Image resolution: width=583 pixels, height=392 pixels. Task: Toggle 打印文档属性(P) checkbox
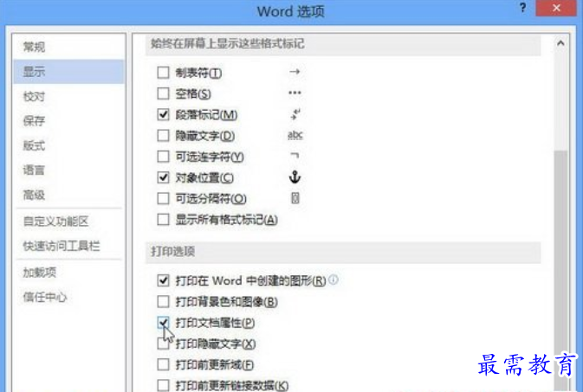tap(163, 323)
